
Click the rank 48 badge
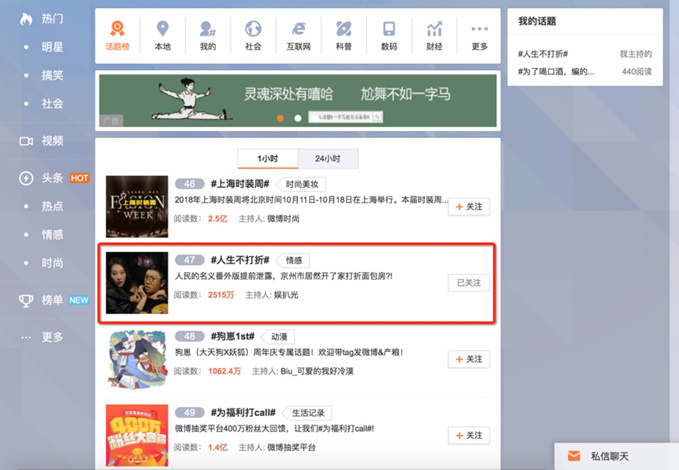[x=190, y=337]
